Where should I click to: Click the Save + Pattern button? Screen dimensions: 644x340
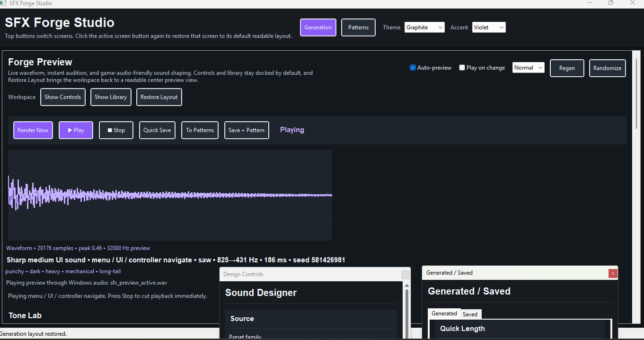(247, 130)
